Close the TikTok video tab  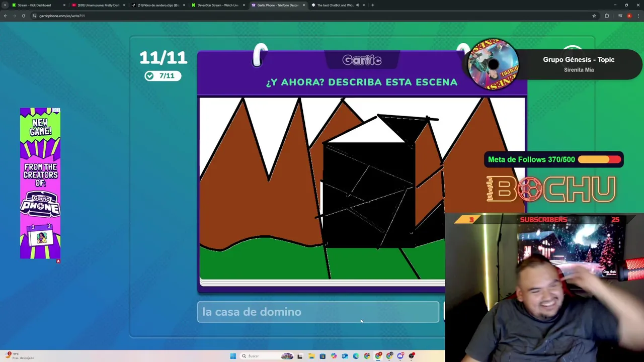point(184,5)
